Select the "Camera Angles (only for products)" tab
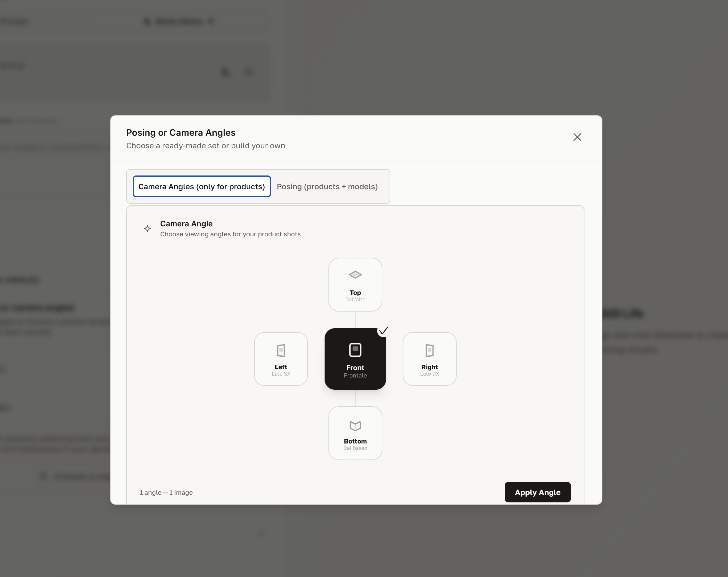728x577 pixels. tap(202, 186)
